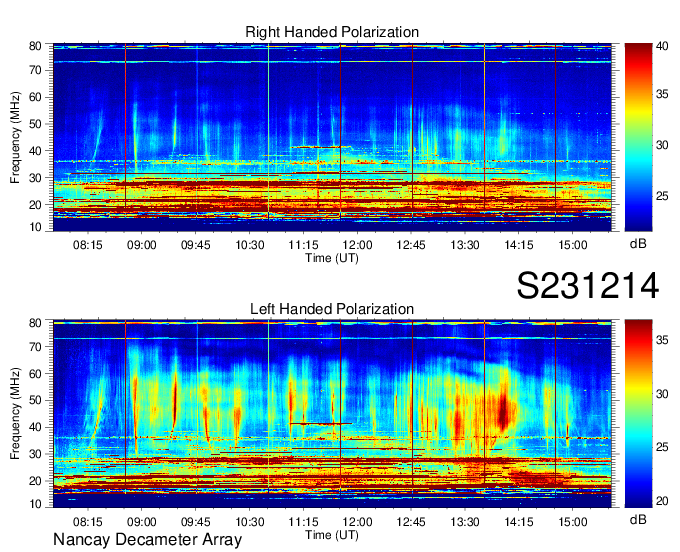Click the 09:45 tick on bottom plot time axis
Viewport: 680px width, 552px height.
pyautogui.click(x=196, y=522)
